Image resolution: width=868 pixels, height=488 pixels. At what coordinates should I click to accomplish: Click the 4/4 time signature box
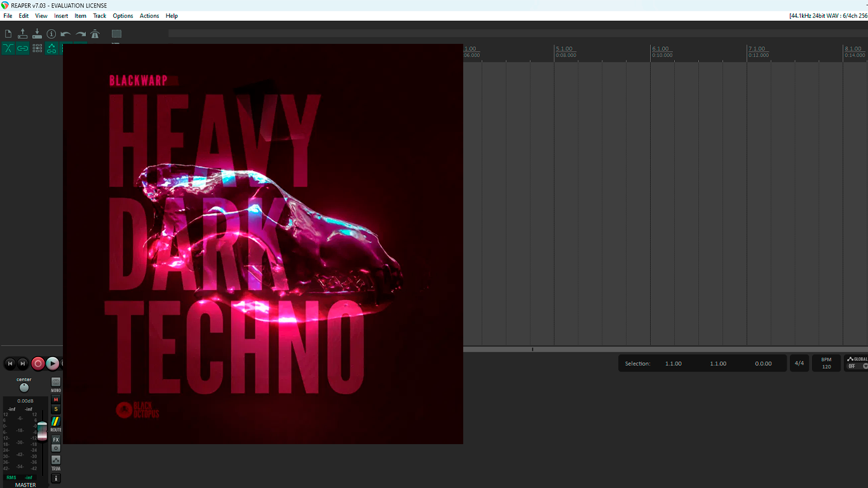tap(799, 363)
